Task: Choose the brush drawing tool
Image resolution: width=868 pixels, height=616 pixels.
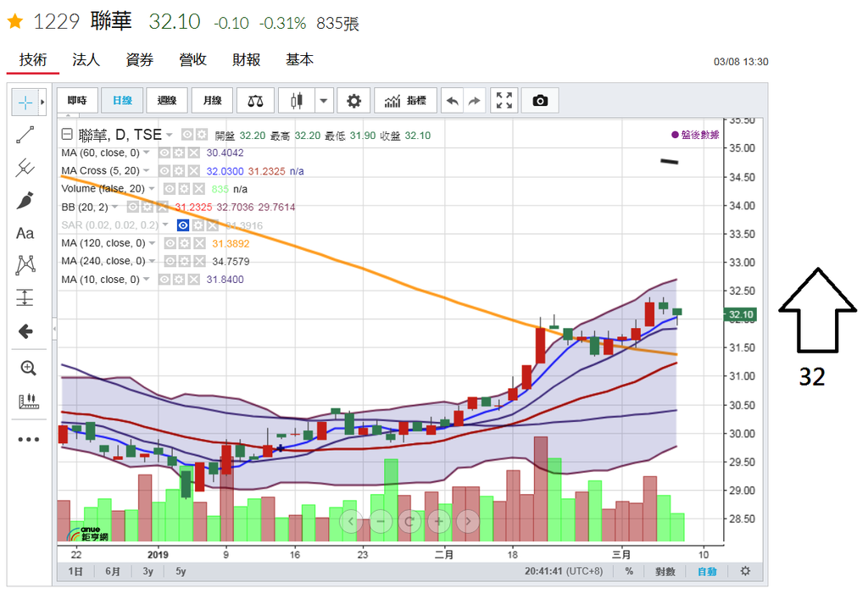Action: 25,201
